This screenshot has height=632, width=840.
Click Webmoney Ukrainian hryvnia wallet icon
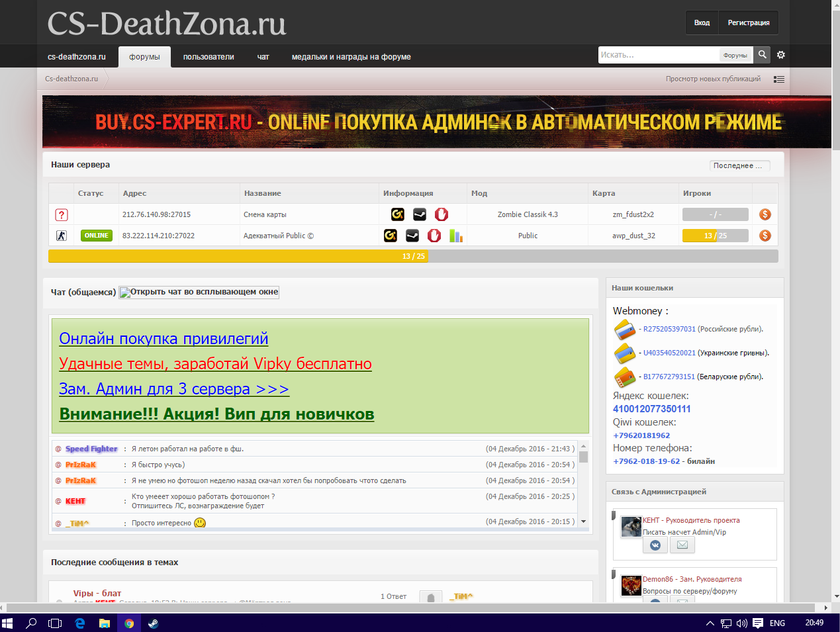(x=625, y=353)
